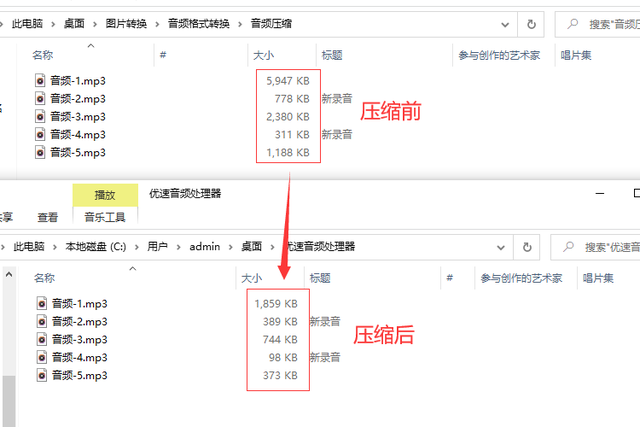This screenshot has height=427, width=640.
Task: Open address history dropdown in 音频压缩 window
Action: click(504, 22)
